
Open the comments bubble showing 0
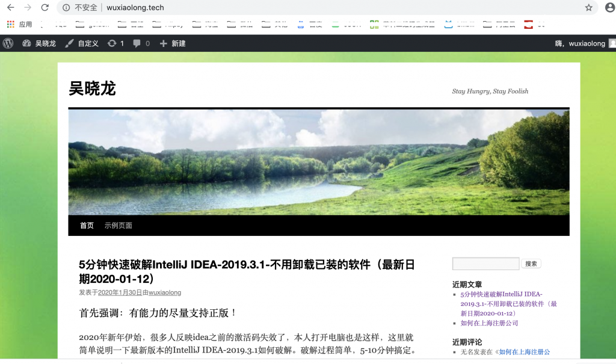pyautogui.click(x=141, y=43)
